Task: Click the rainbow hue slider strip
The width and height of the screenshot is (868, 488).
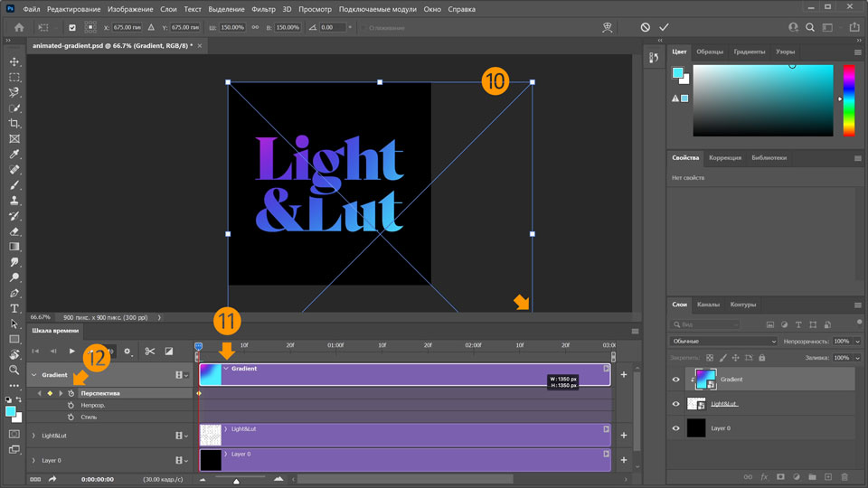Action: point(849,99)
